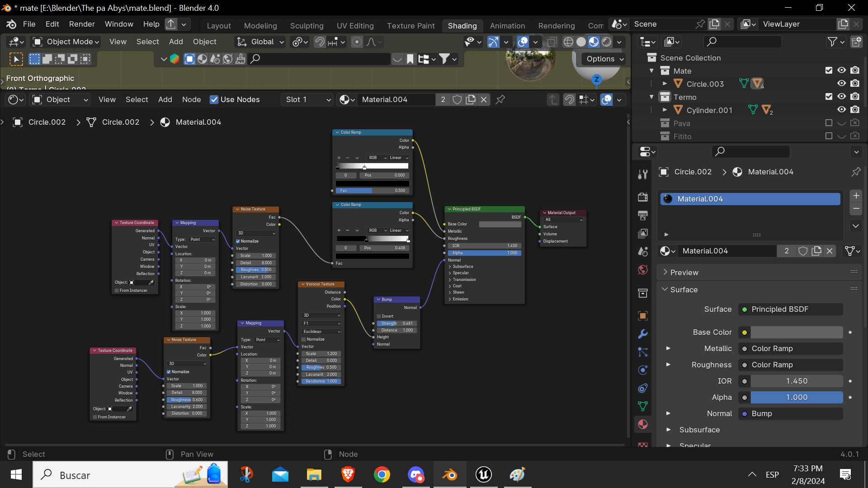Open the Blender app on the taskbar
The height and width of the screenshot is (488, 868).
pyautogui.click(x=450, y=475)
